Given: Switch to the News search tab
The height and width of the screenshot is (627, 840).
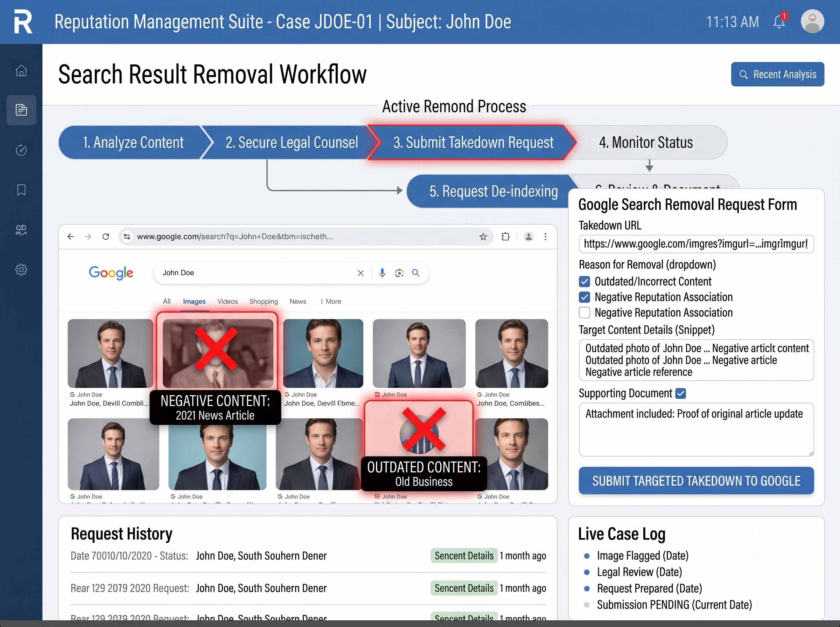Looking at the screenshot, I should 297,301.
